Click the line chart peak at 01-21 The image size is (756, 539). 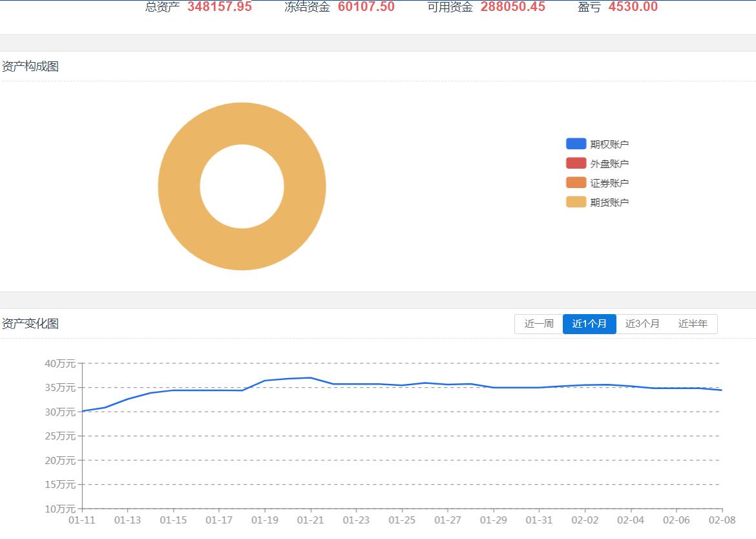pyautogui.click(x=311, y=377)
